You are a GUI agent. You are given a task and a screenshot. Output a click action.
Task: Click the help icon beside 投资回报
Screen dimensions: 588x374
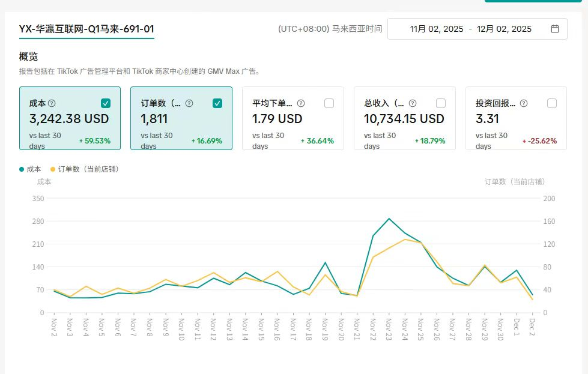point(524,103)
